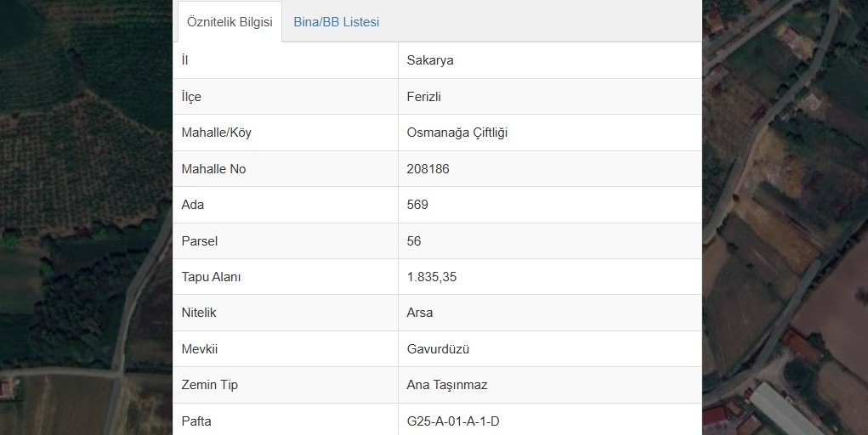
Task: Switch to the Bina/BB Listesi tab
Action: [x=336, y=22]
